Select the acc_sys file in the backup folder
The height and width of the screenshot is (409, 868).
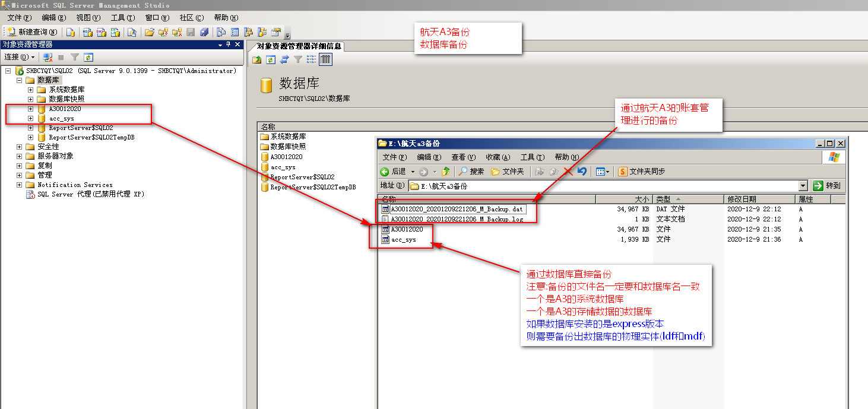(x=403, y=240)
